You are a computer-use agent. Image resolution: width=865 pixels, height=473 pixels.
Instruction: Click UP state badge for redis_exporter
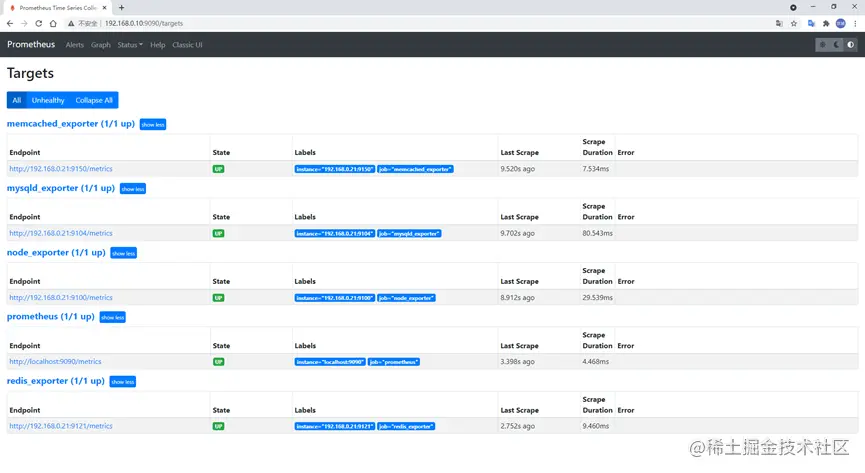pos(218,426)
